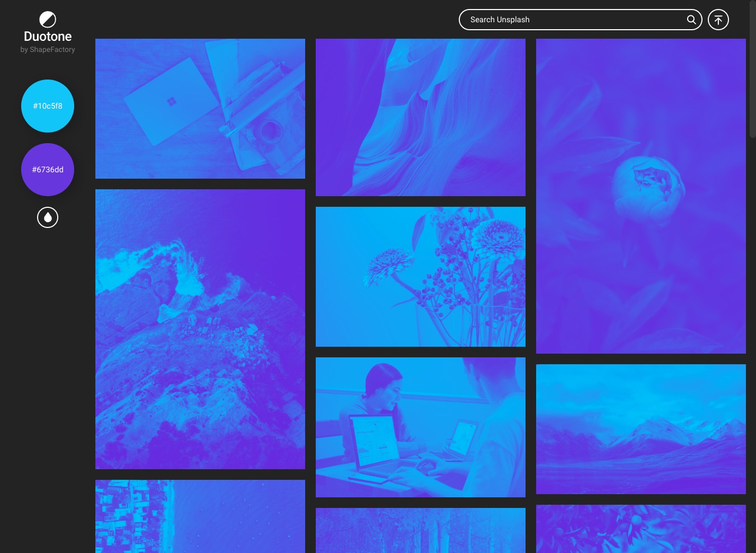Image resolution: width=756 pixels, height=553 pixels.
Task: Select the aerial rocky coastline photo
Action: click(x=200, y=329)
